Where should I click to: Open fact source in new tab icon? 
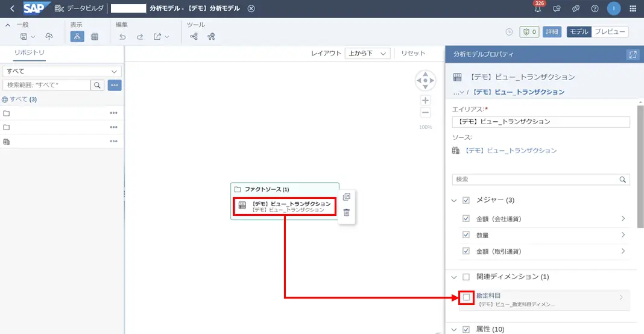(x=347, y=197)
